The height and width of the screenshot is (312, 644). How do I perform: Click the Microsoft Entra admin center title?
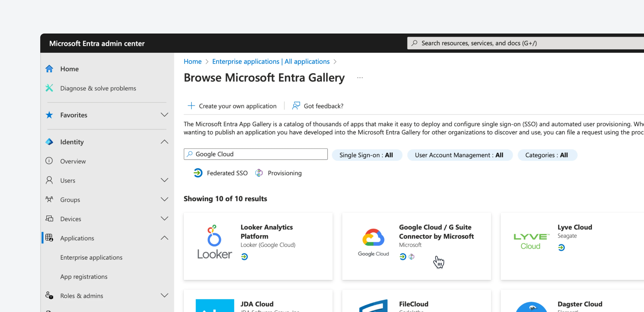(97, 43)
